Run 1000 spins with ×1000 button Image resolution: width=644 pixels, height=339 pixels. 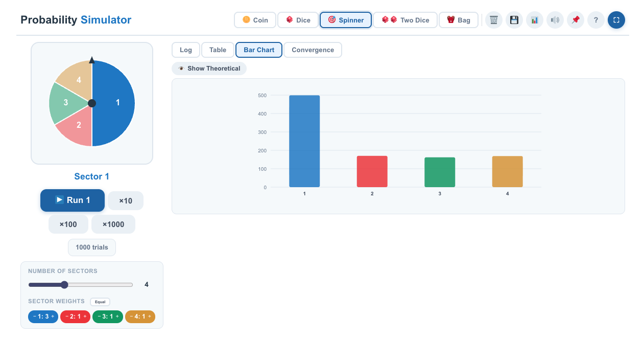113,224
